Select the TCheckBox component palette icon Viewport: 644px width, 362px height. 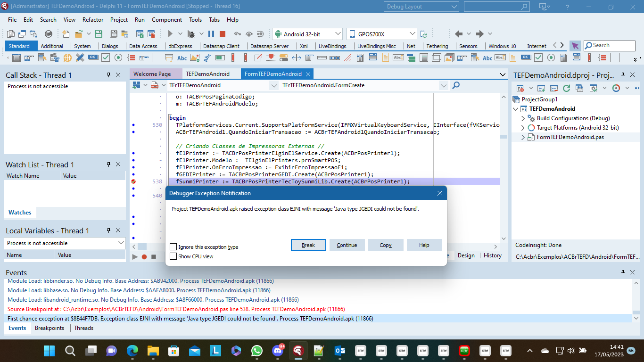106,58
